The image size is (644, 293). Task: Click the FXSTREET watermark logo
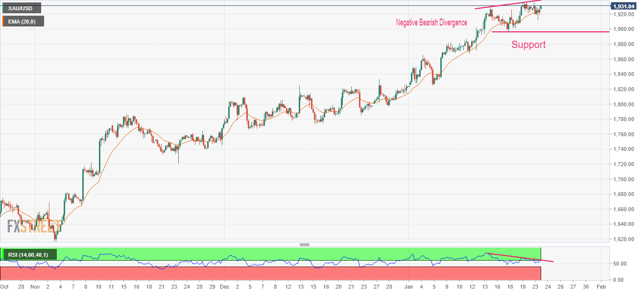34,226
